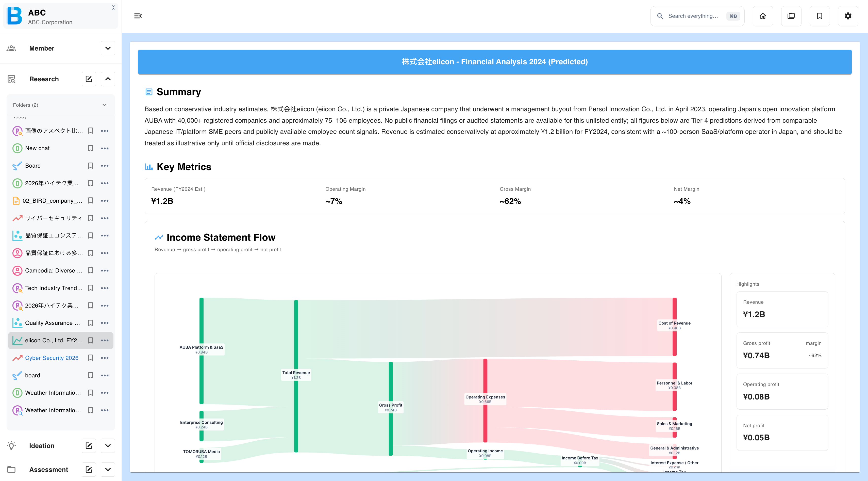
Task: Open more options for 02_BIRD_company file
Action: [x=105, y=201]
